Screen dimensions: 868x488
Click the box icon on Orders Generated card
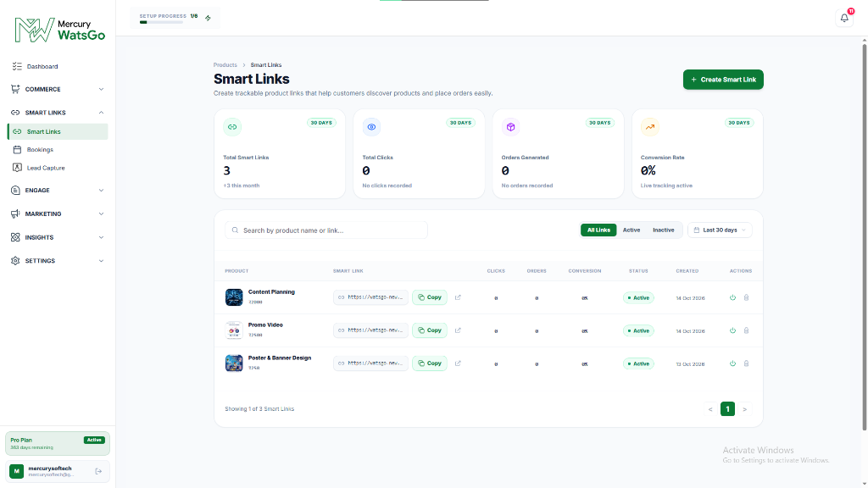(510, 127)
